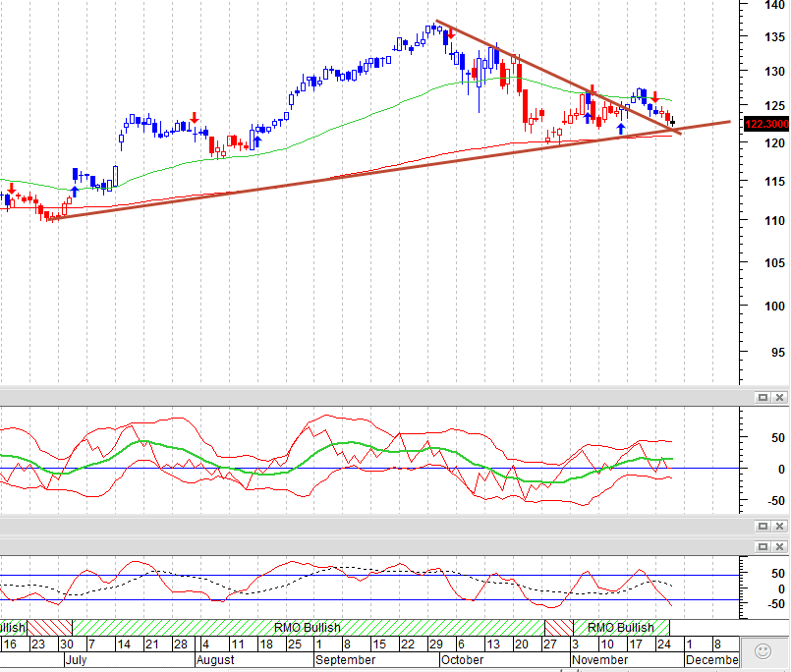
Task: Click the November label on date axis
Action: tap(599, 660)
